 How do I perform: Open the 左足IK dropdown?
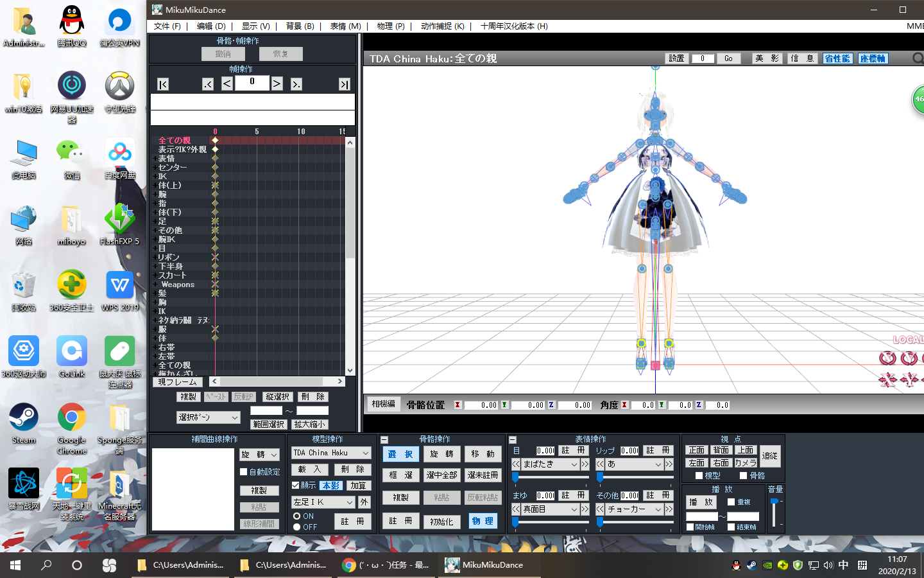coord(323,502)
